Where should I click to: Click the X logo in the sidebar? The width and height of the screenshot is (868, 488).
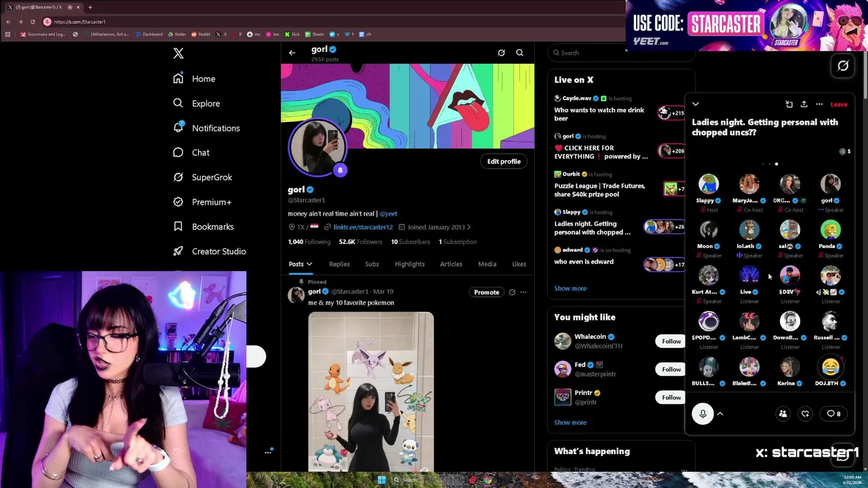(178, 54)
